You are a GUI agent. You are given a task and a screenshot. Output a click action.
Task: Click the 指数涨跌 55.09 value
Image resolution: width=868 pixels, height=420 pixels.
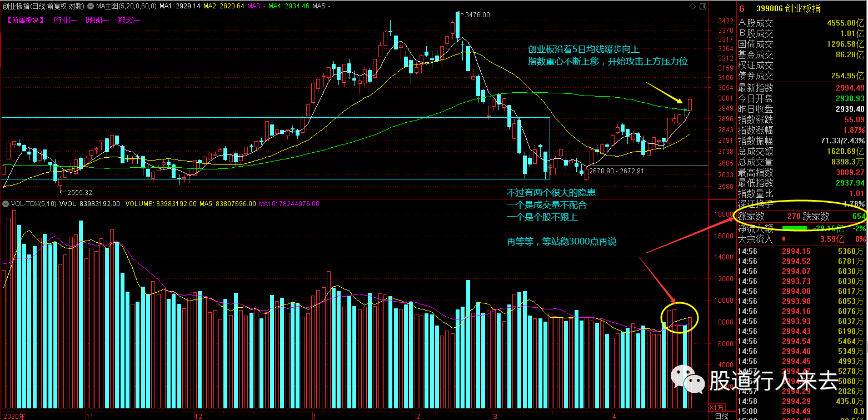854,119
